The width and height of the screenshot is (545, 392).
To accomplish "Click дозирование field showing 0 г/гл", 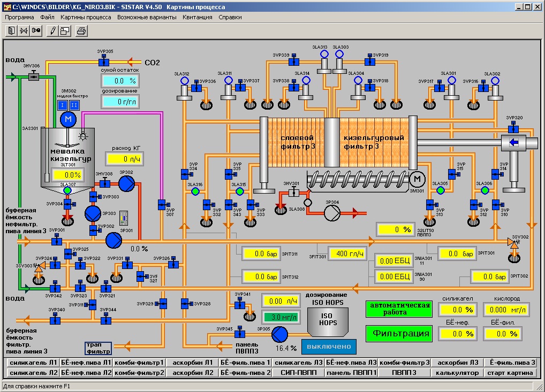I will pos(120,102).
